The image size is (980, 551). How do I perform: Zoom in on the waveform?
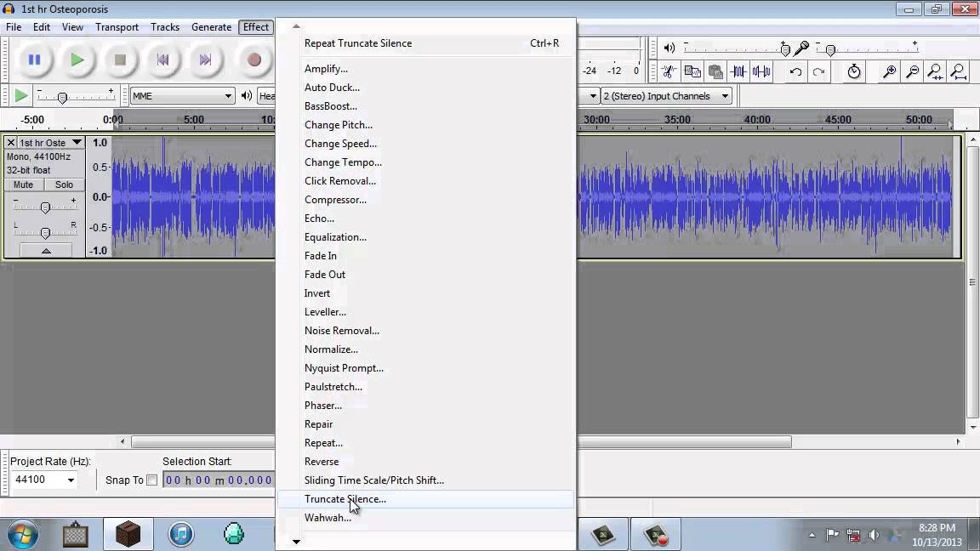point(889,71)
